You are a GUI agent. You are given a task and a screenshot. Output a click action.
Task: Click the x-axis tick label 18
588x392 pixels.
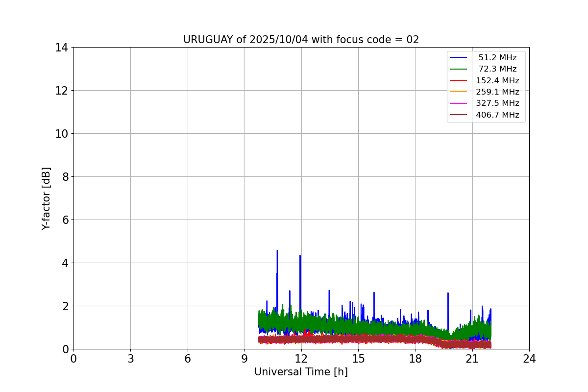point(416,359)
